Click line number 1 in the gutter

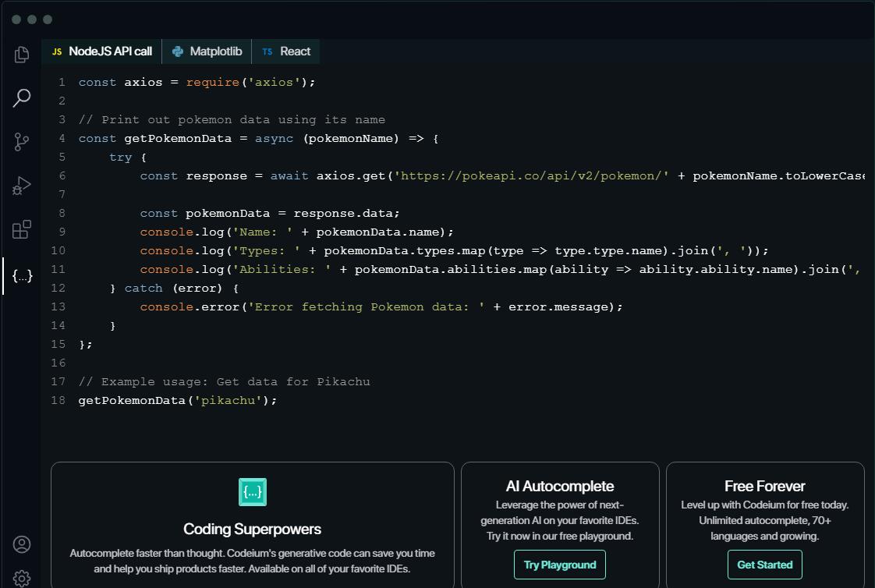point(62,82)
